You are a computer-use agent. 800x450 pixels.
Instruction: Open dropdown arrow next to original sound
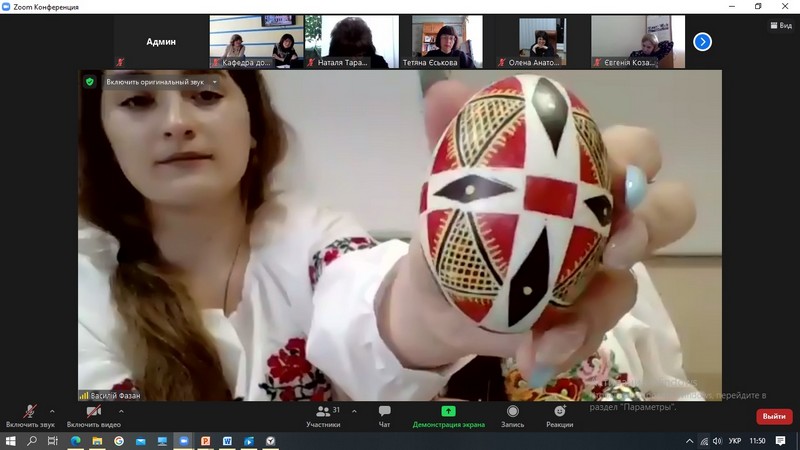tap(215, 82)
